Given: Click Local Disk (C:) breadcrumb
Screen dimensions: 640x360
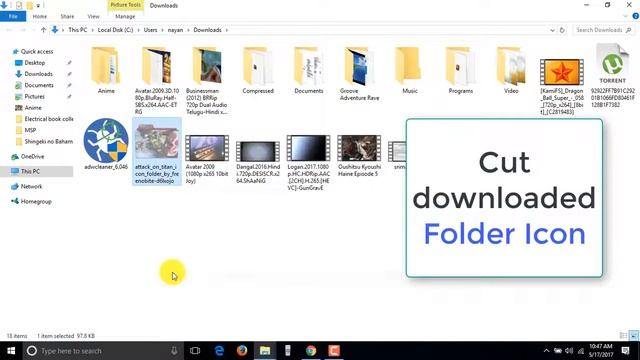Looking at the screenshot, I should click(x=115, y=30).
